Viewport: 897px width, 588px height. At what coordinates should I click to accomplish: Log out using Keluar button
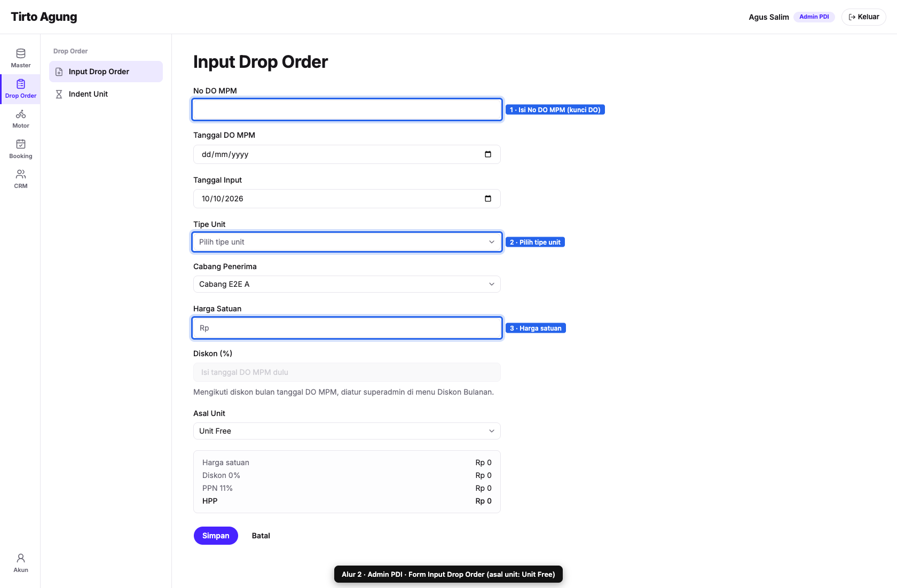tap(864, 17)
